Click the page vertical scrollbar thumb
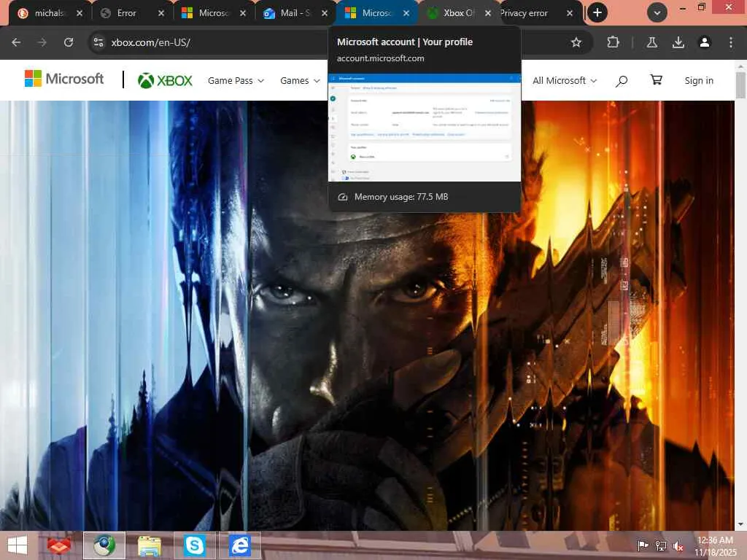 [740, 85]
